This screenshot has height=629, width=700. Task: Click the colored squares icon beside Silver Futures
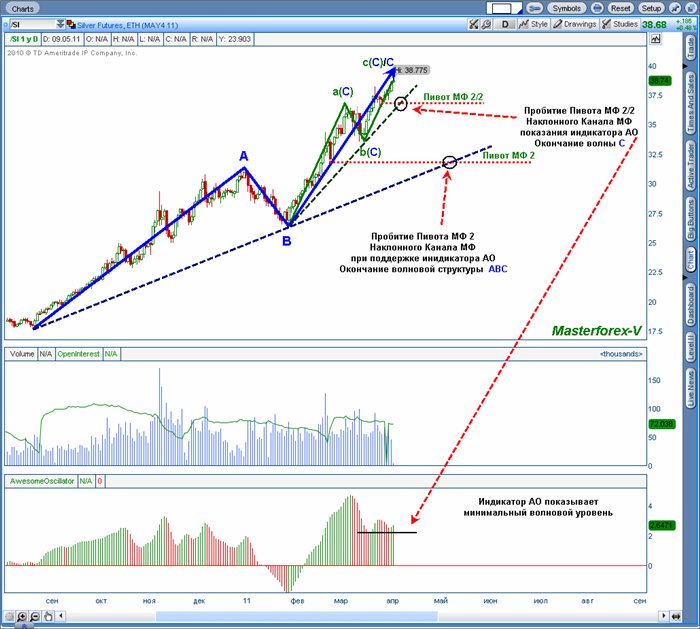point(71,24)
